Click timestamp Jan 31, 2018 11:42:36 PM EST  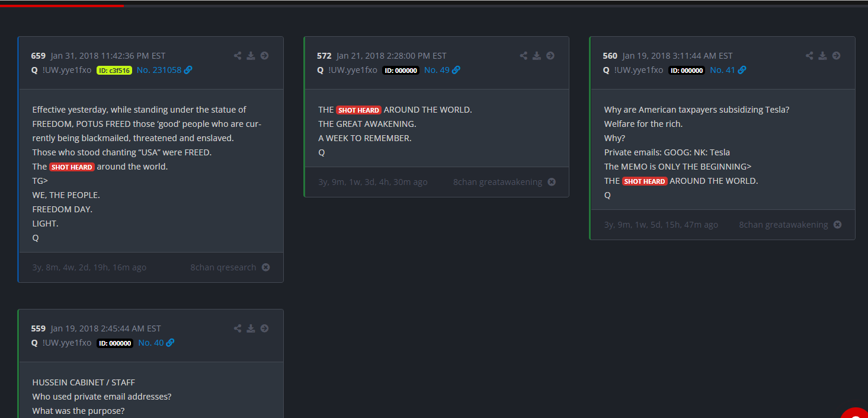[108, 56]
